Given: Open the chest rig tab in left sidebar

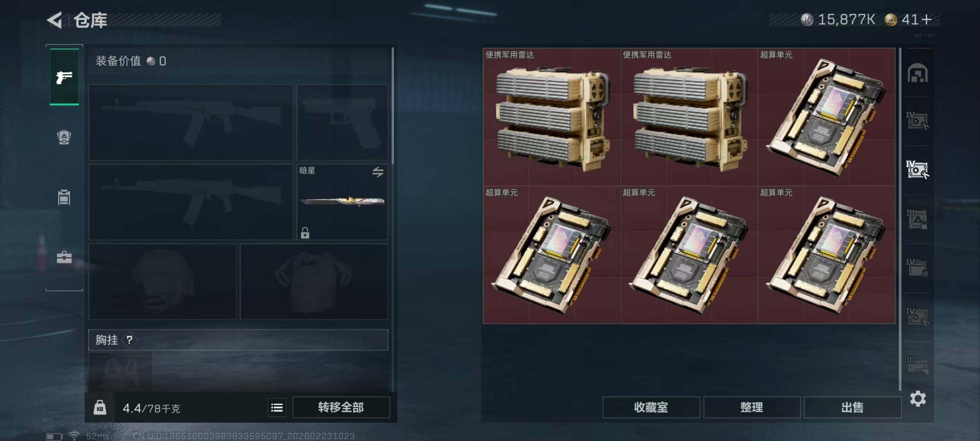Looking at the screenshot, I should click(64, 197).
